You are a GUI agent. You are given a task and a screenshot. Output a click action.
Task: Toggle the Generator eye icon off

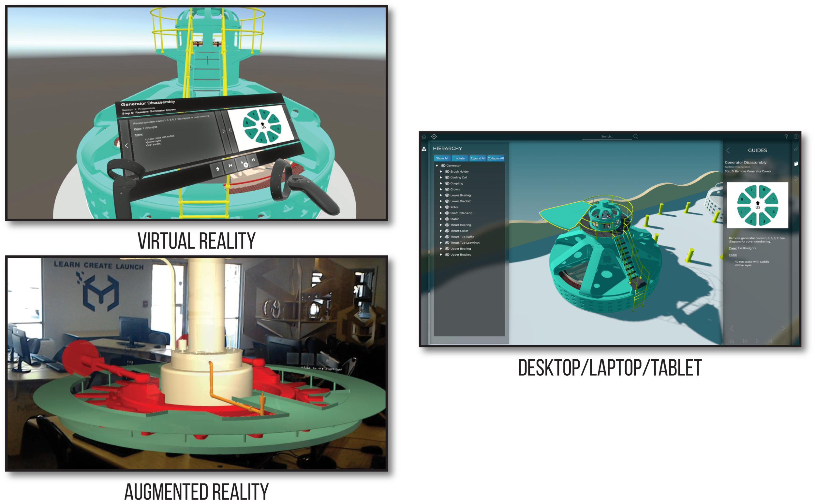tap(443, 166)
